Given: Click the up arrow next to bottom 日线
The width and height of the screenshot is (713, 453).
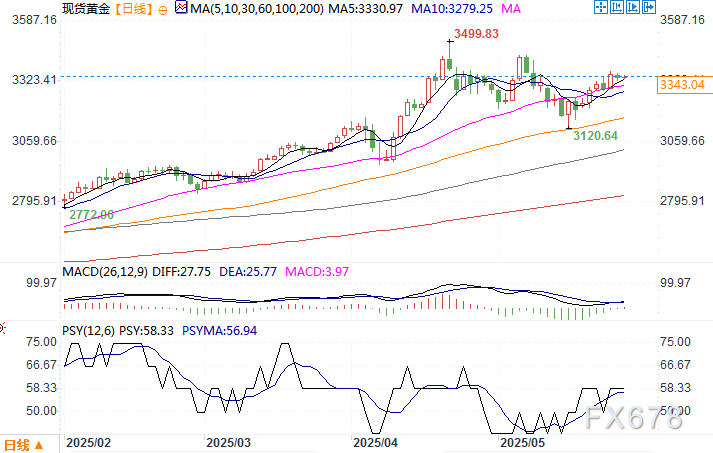Looking at the screenshot, I should (x=39, y=444).
